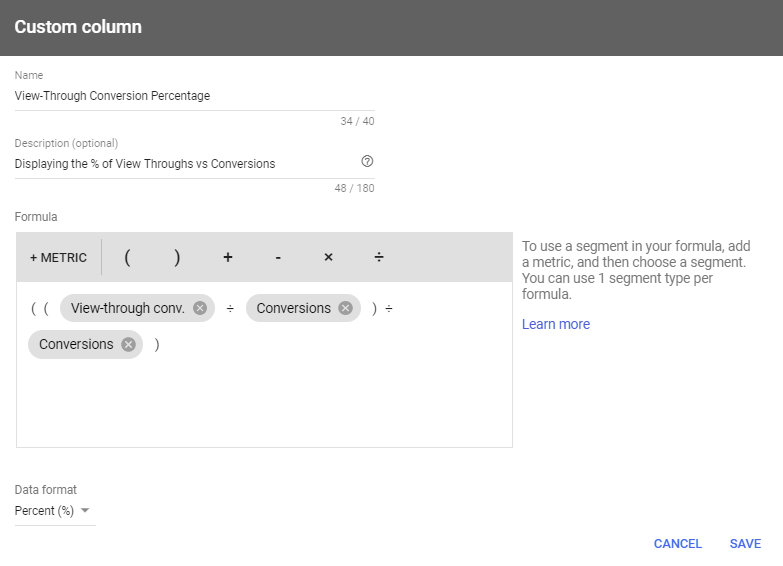Remove the View-through conv. metric chip
The height and width of the screenshot is (566, 783).
[x=200, y=308]
